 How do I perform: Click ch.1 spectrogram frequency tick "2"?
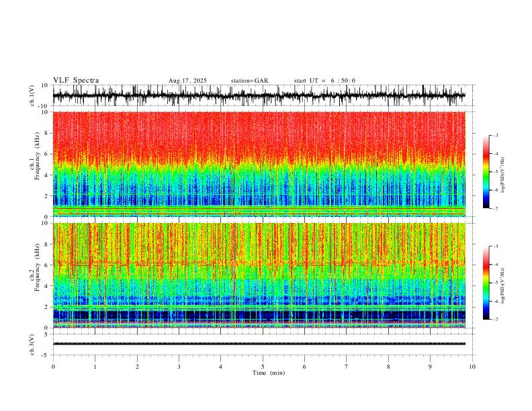(x=47, y=196)
